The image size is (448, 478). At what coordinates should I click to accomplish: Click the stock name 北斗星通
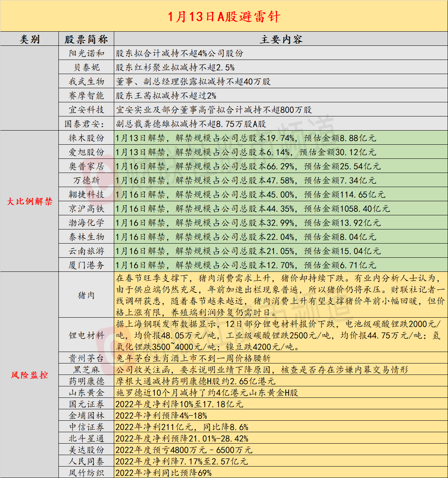tap(86, 438)
